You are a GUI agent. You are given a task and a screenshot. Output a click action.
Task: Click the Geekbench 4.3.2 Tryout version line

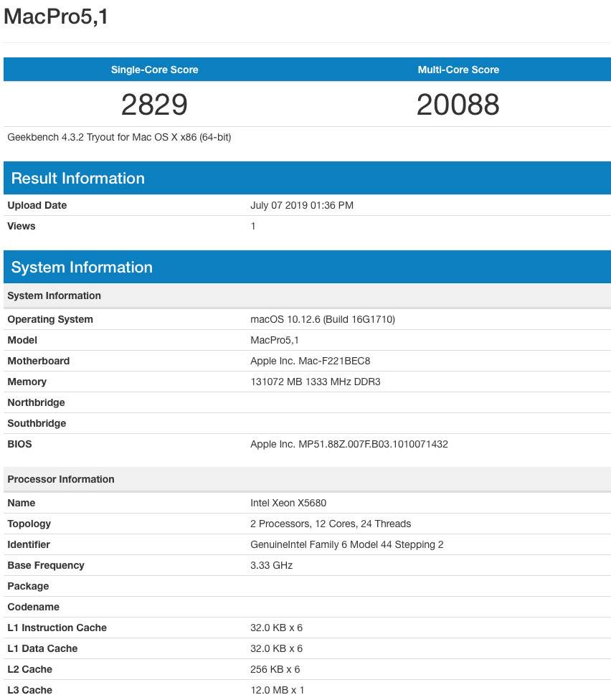point(119,137)
